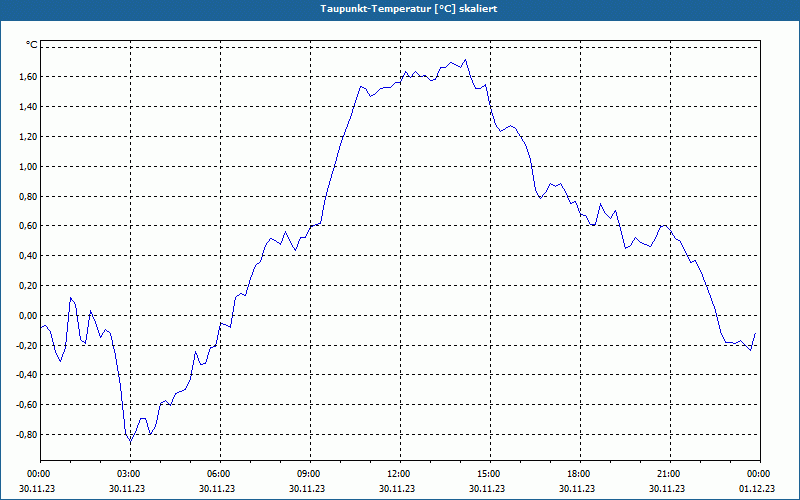The width and height of the screenshot is (800, 500).
Task: Select the 0,20 y-axis label
Action: pyautogui.click(x=28, y=286)
